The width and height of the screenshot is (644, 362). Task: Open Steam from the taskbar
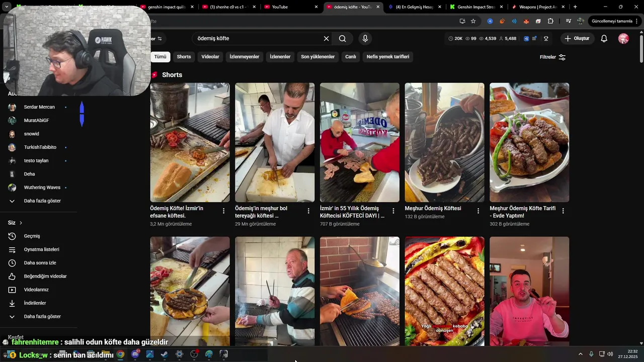(x=165, y=354)
